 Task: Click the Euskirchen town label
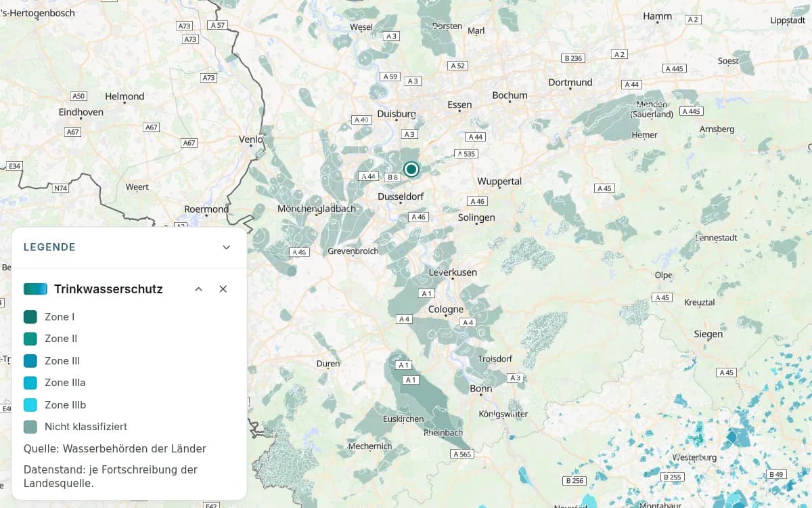[x=403, y=419]
